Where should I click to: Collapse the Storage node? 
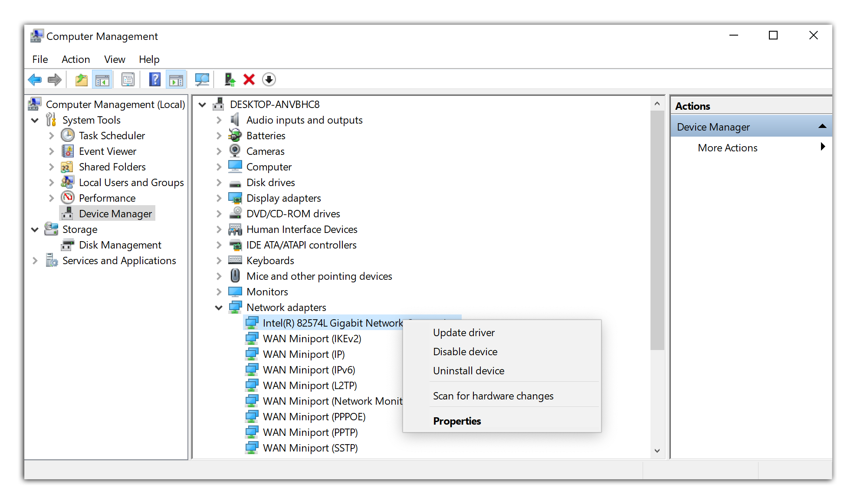pos(35,229)
